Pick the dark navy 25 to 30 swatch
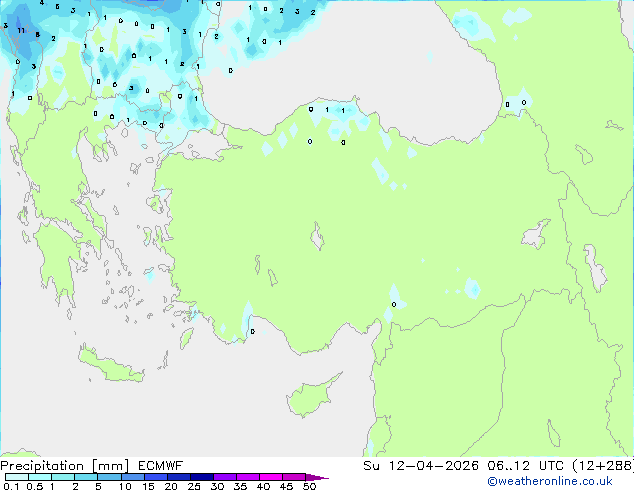Image resolution: width=634 pixels, height=490 pixels. 201,477
